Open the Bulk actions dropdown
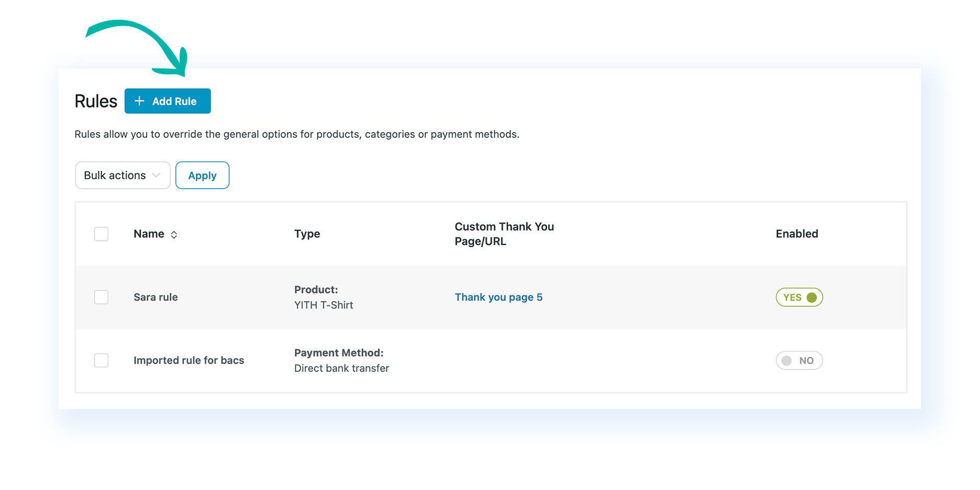This screenshot has width=980, height=490. click(x=122, y=175)
